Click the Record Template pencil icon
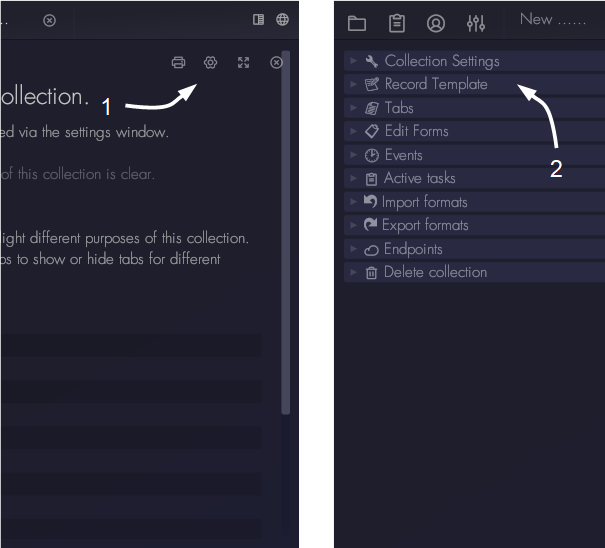The image size is (605, 548). [x=372, y=84]
